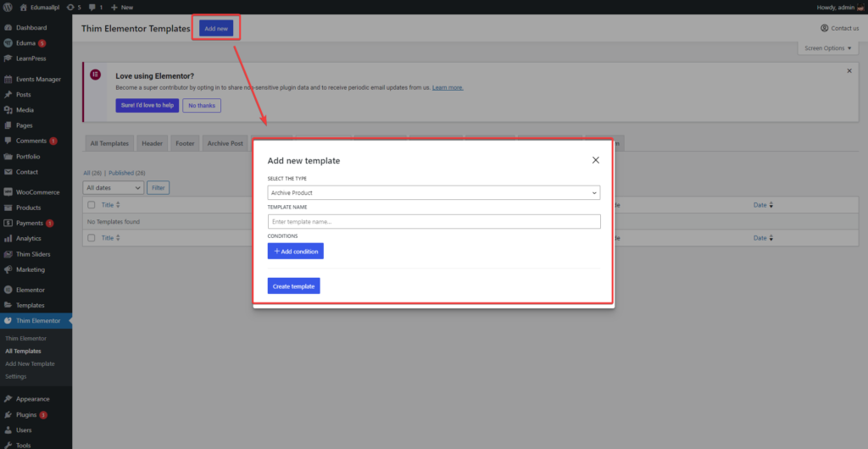Click the Payments dollar icon
868x449 pixels.
8,224
